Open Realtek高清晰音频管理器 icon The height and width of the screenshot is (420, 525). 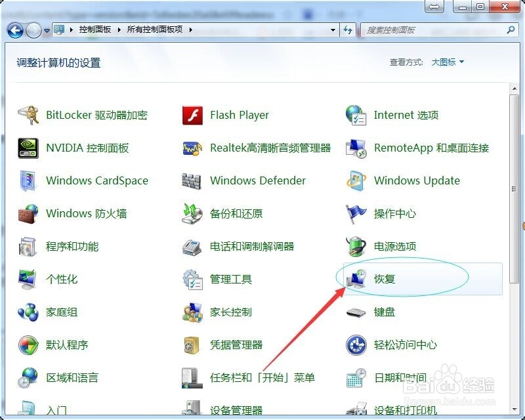[x=192, y=148]
